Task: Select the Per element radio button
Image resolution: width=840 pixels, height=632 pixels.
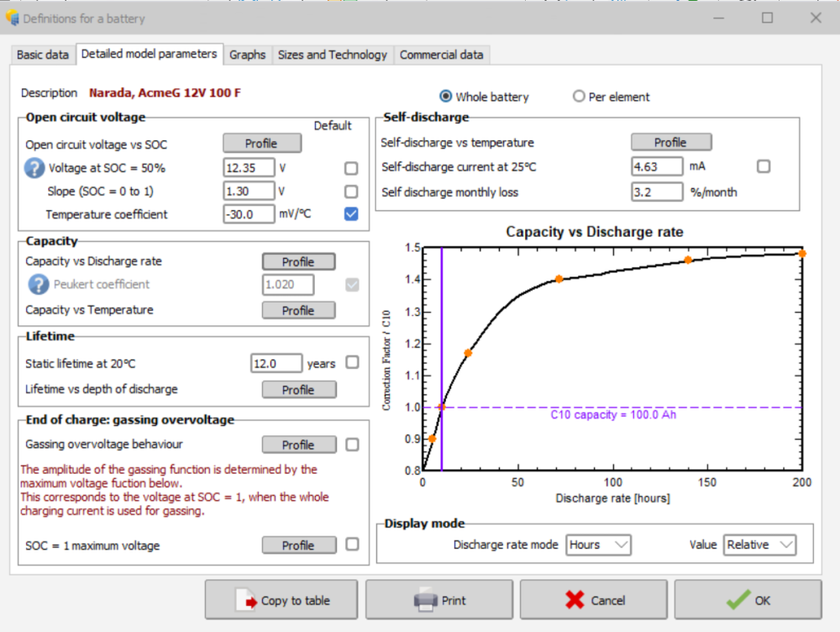Action: coord(579,97)
